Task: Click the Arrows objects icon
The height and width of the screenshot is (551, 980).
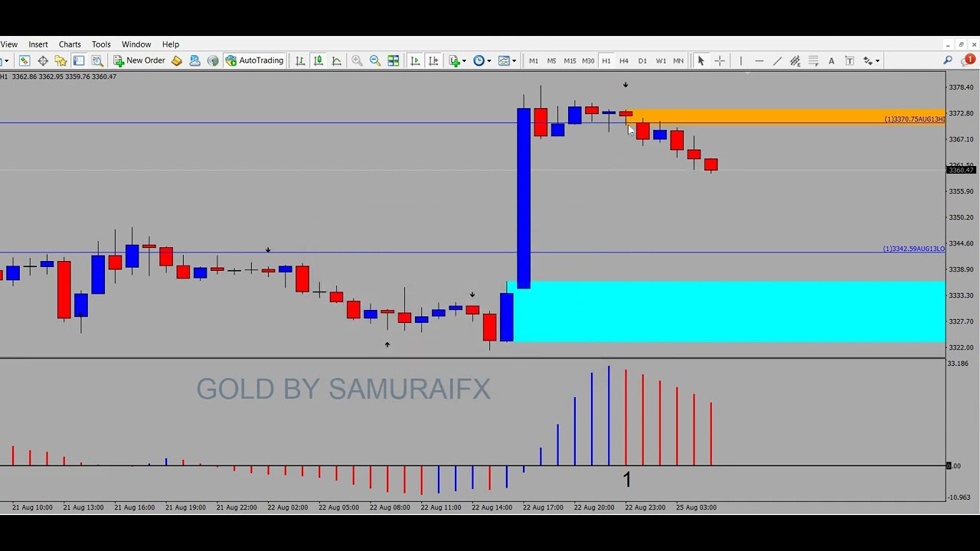Action: (868, 60)
